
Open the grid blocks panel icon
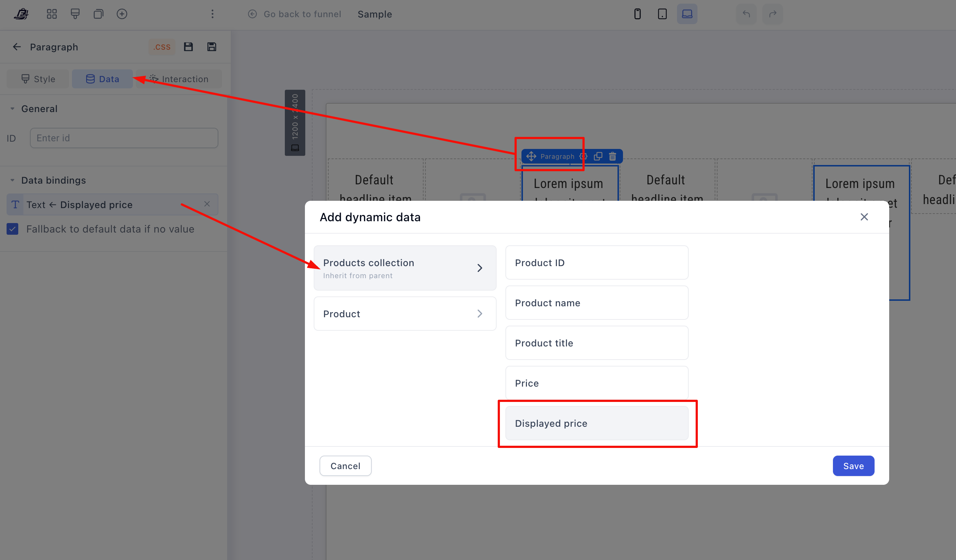click(51, 14)
